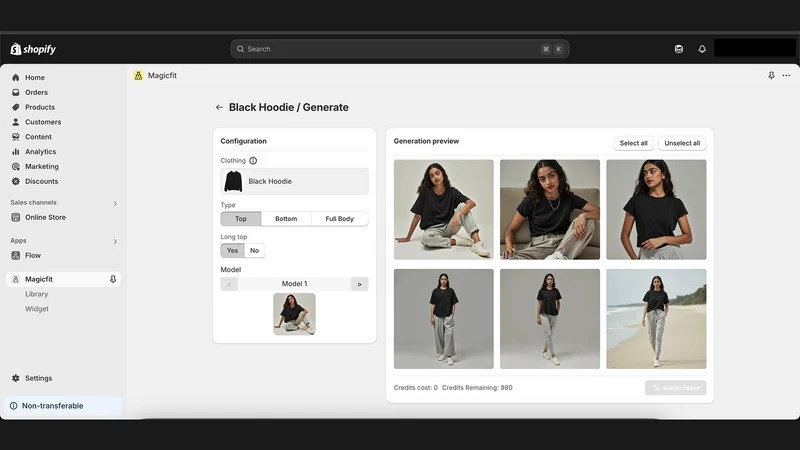800x450 pixels.
Task: Click the Magicfit logo in app header
Action: tap(138, 76)
